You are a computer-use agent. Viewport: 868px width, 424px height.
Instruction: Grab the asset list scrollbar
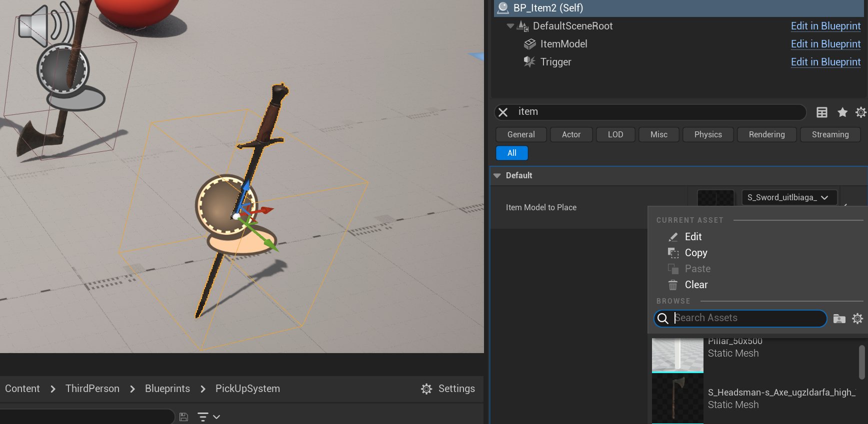point(862,362)
